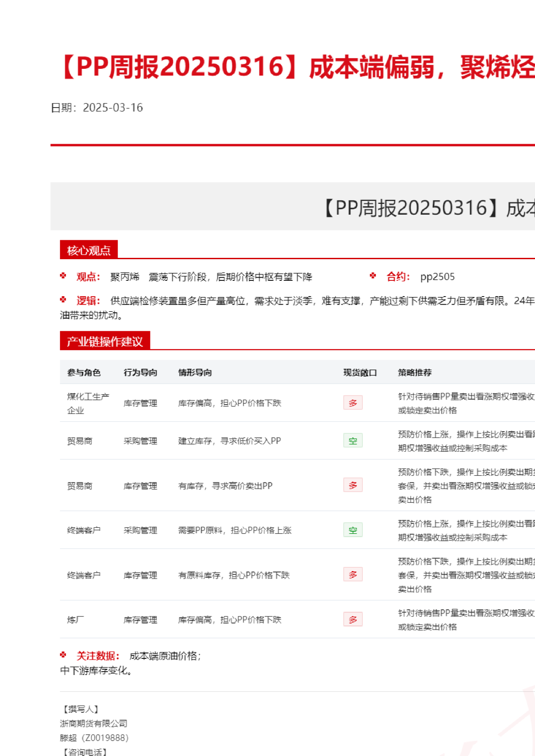This screenshot has width=535, height=756.
Task: Click the red diamond bullet beside 关注数据
Action: [x=63, y=655]
